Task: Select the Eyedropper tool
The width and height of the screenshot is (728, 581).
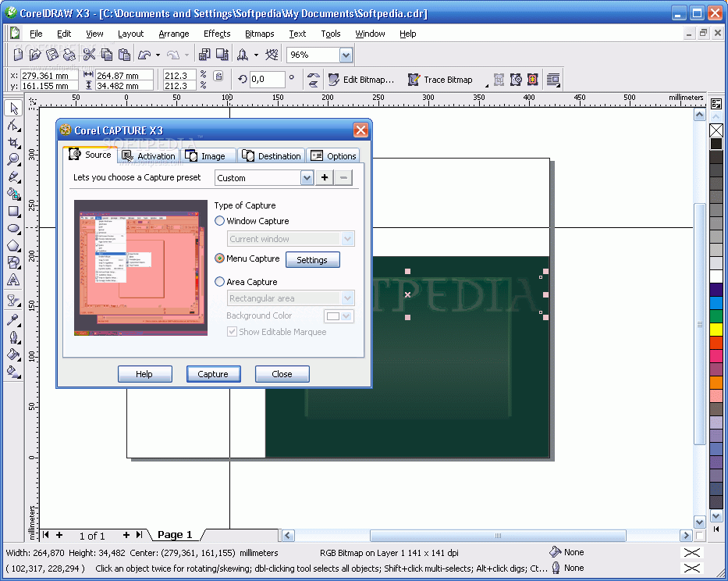Action: click(13, 319)
